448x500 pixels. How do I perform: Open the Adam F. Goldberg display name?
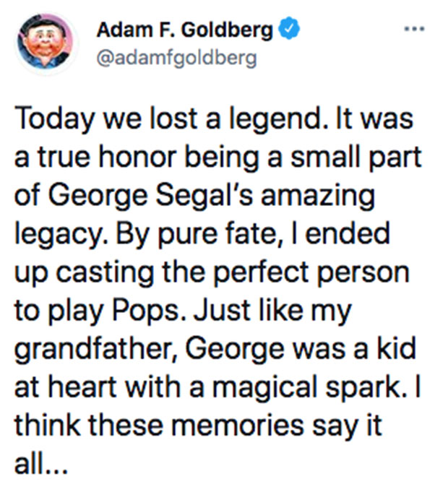pos(185,31)
